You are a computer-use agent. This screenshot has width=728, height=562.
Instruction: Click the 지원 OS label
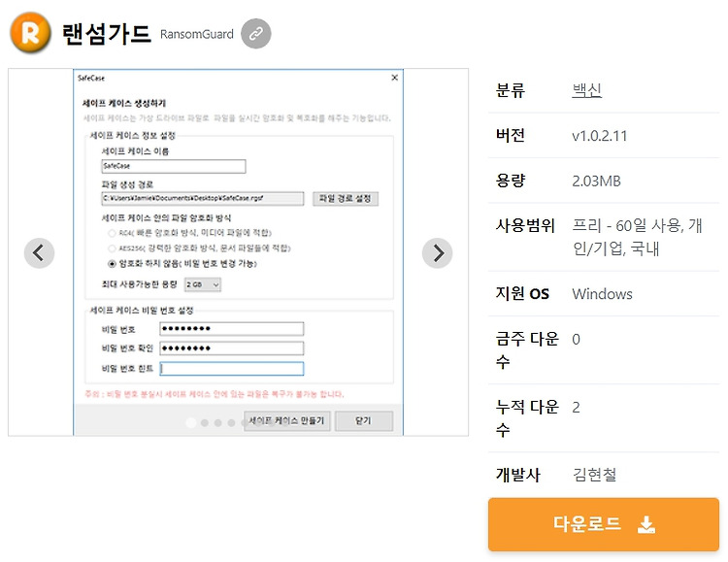click(522, 293)
